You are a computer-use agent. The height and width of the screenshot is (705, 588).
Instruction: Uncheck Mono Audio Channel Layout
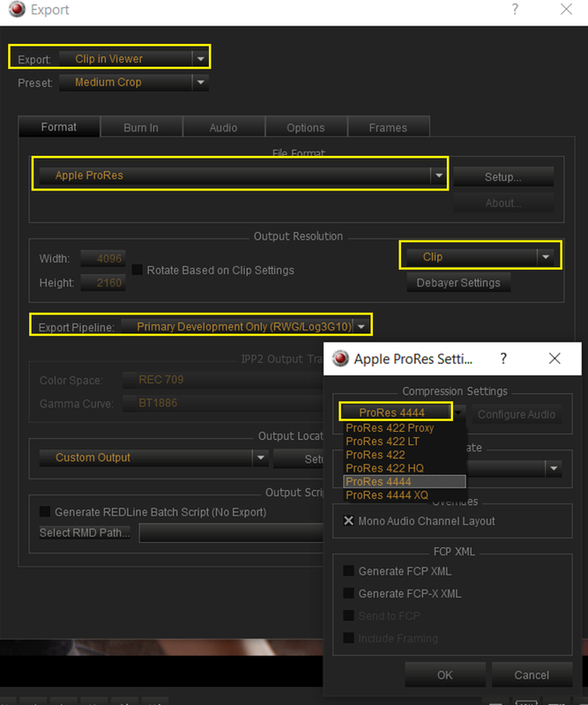coord(349,521)
